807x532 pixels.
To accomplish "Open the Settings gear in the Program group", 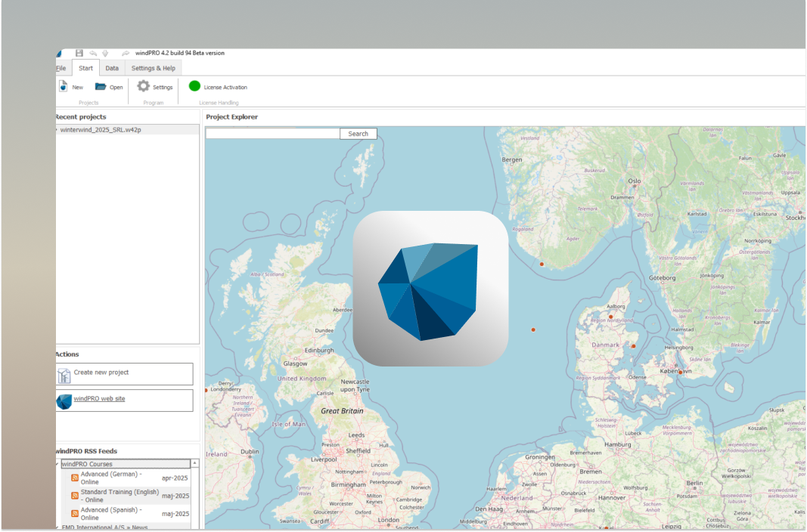I will click(x=144, y=86).
